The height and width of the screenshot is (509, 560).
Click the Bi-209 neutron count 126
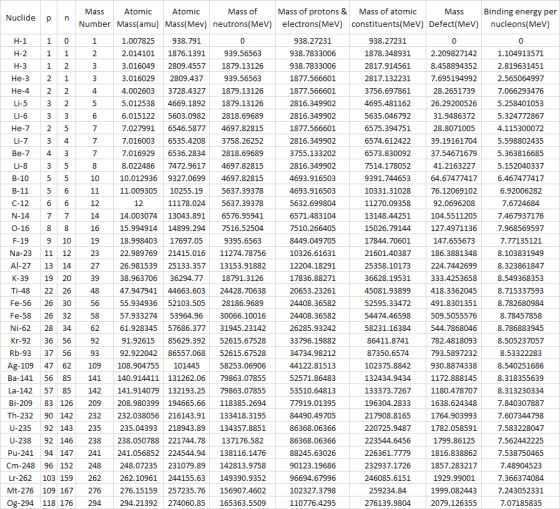66,403
